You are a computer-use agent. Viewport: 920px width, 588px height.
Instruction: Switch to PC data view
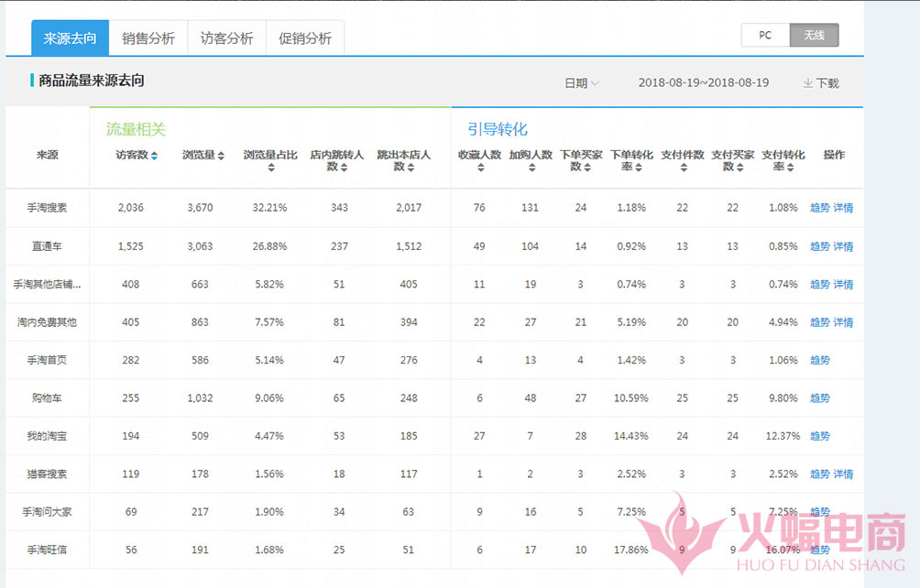765,36
